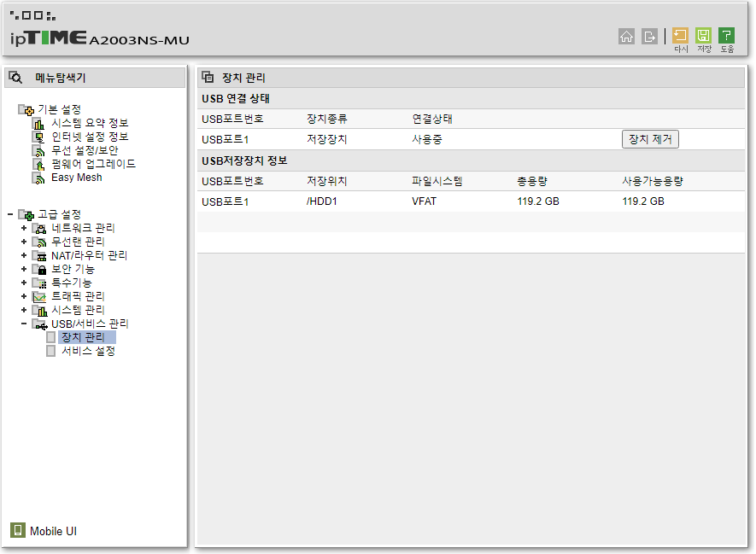
Task: Click the USB/서비스 관리 icon
Action: [x=39, y=324]
